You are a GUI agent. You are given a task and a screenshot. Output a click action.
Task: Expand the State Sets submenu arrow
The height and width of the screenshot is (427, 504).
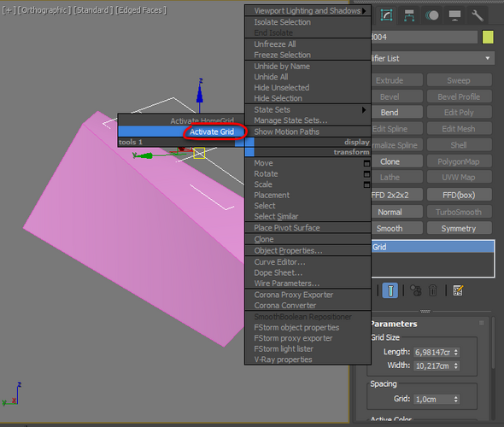[364, 110]
